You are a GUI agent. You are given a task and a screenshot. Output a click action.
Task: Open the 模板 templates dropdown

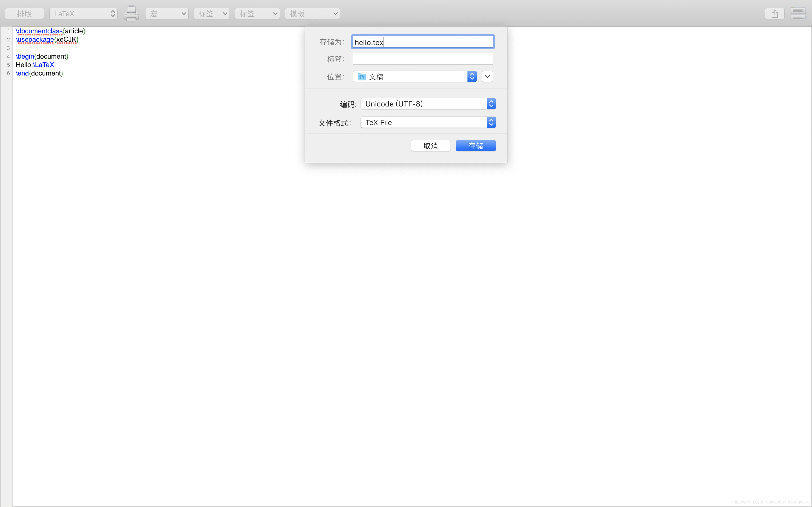312,14
